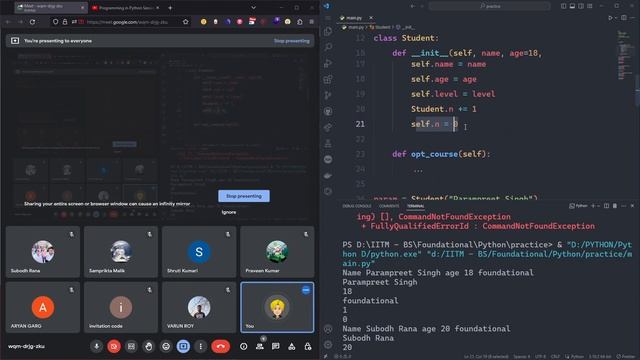Split terminal icon in panel
Screen dimensions: 640x360
point(607,206)
